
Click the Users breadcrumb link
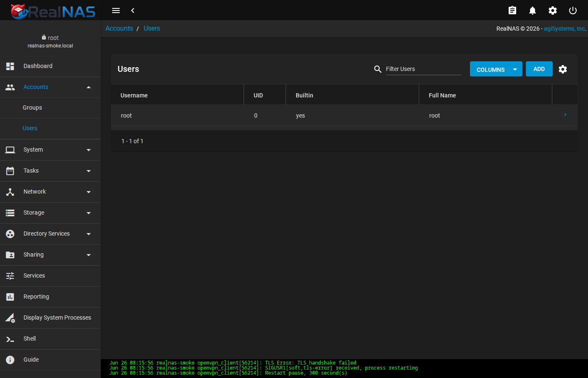(x=152, y=29)
